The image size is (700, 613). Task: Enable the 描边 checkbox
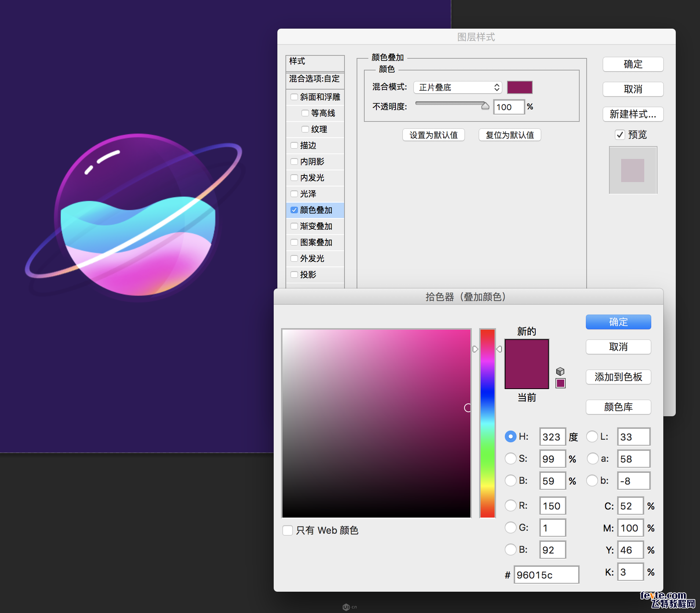pos(294,145)
